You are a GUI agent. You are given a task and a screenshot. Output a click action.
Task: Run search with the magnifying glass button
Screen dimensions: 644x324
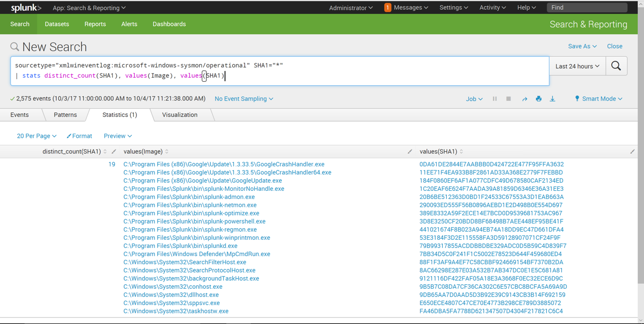tap(616, 66)
